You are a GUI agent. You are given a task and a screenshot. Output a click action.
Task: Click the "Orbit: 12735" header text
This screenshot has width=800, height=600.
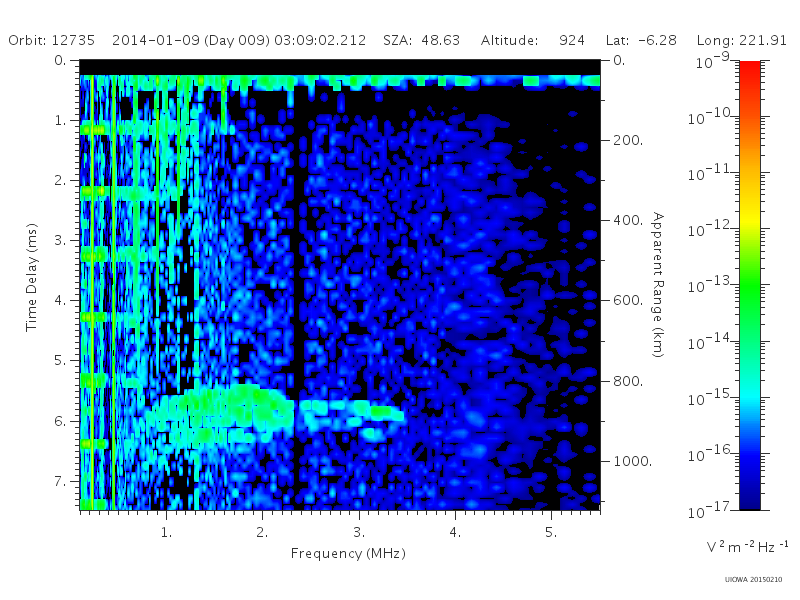pyautogui.click(x=52, y=40)
